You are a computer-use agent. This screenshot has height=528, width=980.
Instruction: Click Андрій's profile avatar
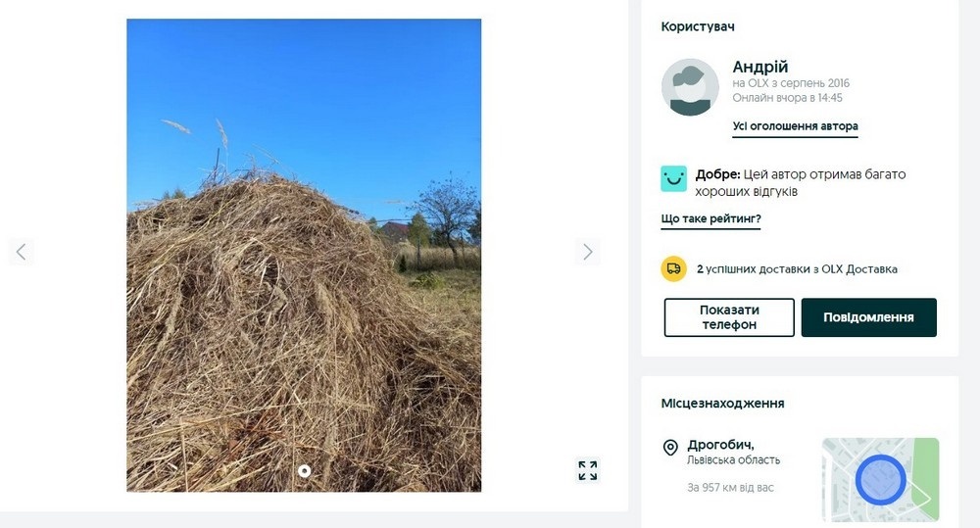pyautogui.click(x=690, y=87)
